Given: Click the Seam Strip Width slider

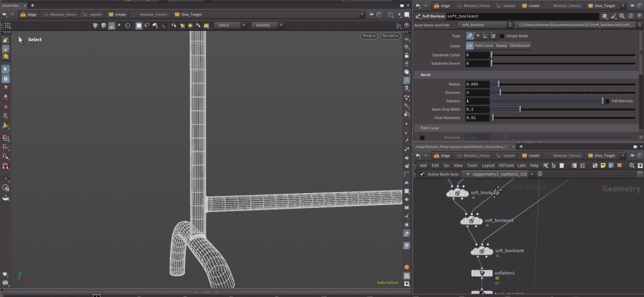Looking at the screenshot, I should [x=520, y=109].
